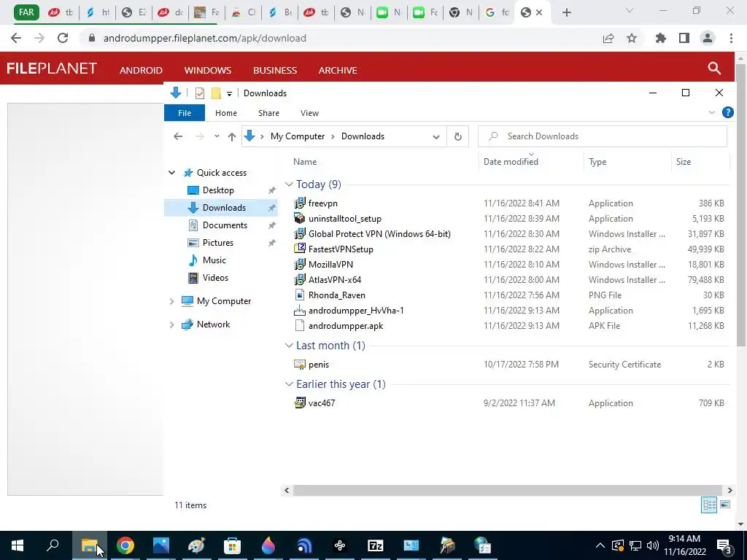The height and width of the screenshot is (560, 747).
Task: Reload the Chrome page
Action: coord(63,38)
